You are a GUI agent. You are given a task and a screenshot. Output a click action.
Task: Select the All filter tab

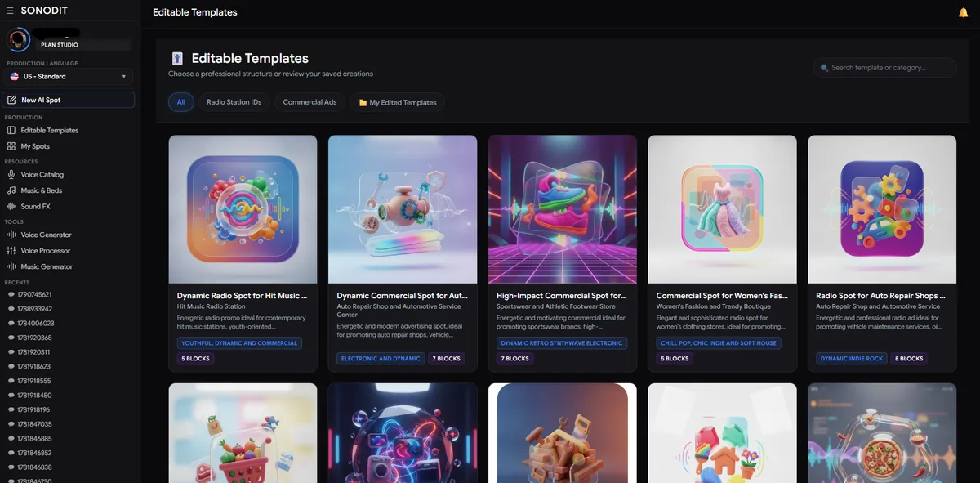coord(180,102)
